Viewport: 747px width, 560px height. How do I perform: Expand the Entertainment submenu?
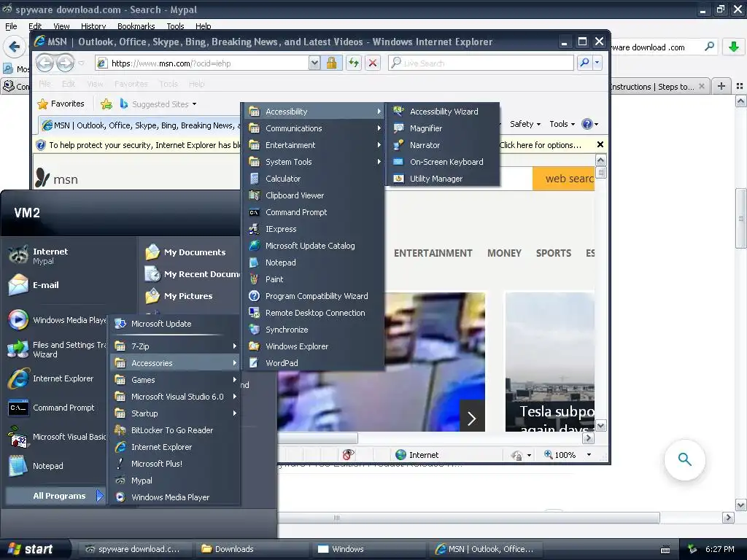[314, 145]
